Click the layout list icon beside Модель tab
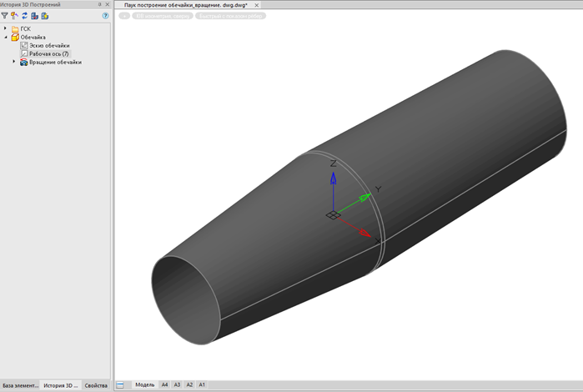The width and height of the screenshot is (583, 392). pos(121,384)
